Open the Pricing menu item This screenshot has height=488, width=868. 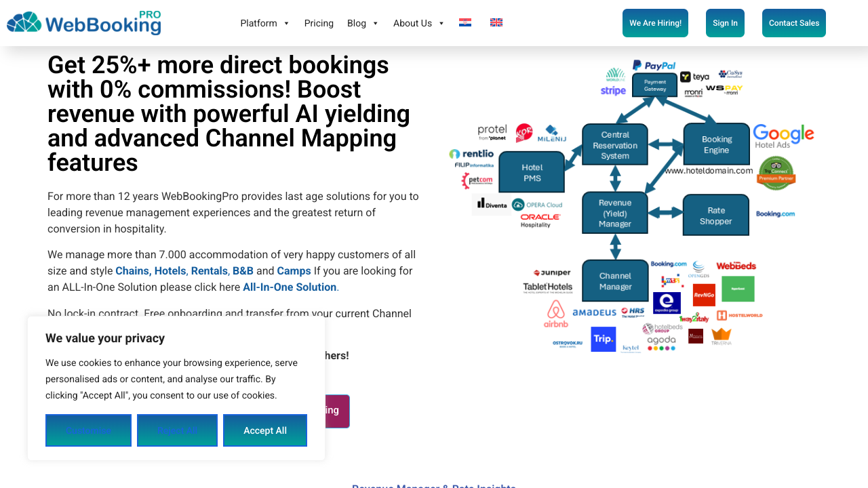point(319,23)
